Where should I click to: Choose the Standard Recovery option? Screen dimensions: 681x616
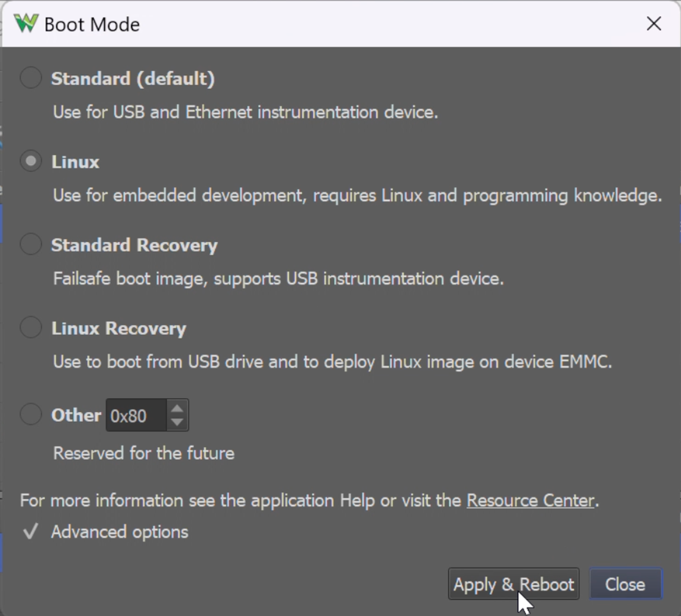[30, 244]
